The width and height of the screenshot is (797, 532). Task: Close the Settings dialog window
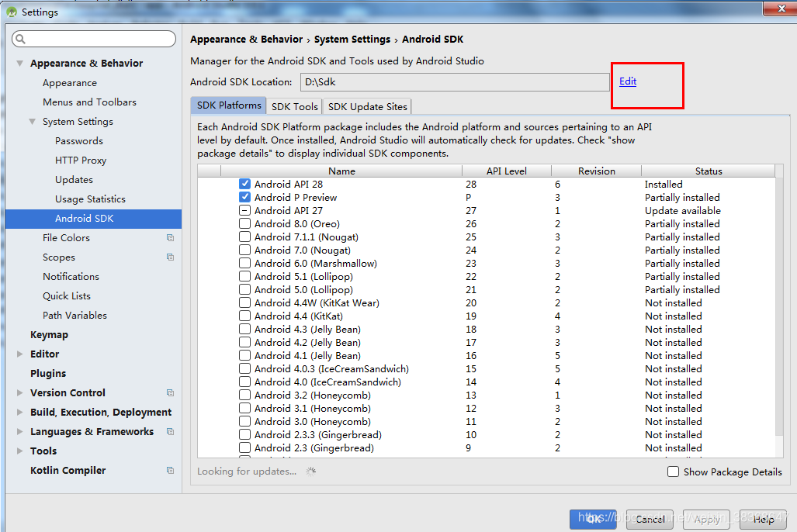point(781,8)
